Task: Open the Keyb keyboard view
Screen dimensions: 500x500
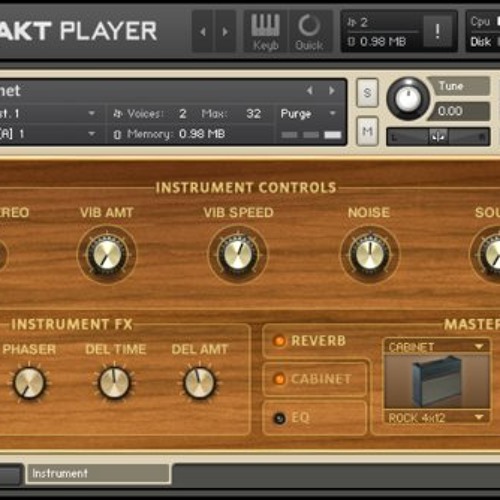Action: point(265,32)
